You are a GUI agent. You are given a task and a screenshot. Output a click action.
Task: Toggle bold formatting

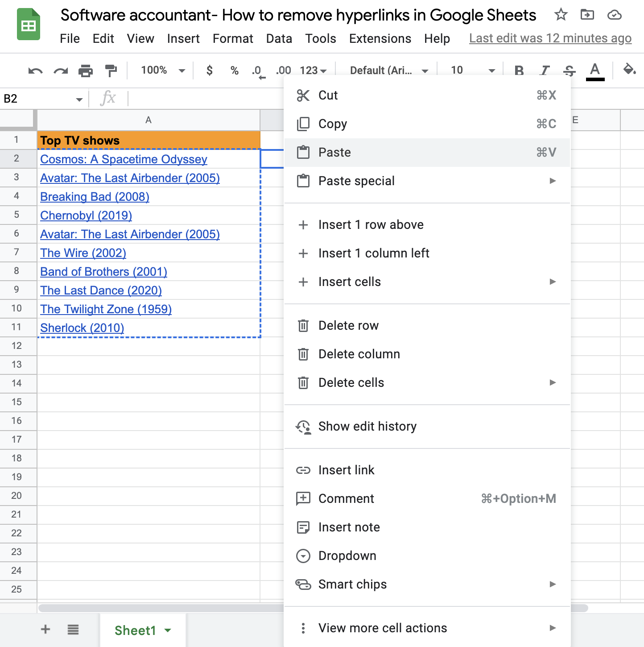[519, 71]
